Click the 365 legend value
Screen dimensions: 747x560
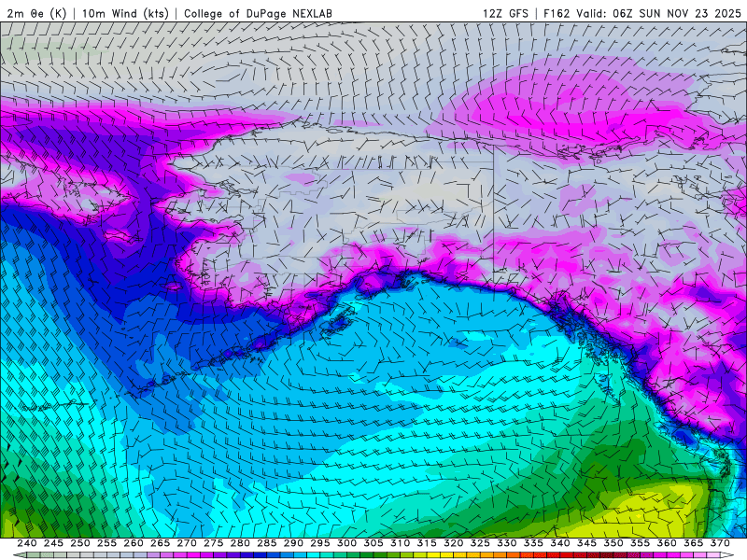tap(694, 543)
